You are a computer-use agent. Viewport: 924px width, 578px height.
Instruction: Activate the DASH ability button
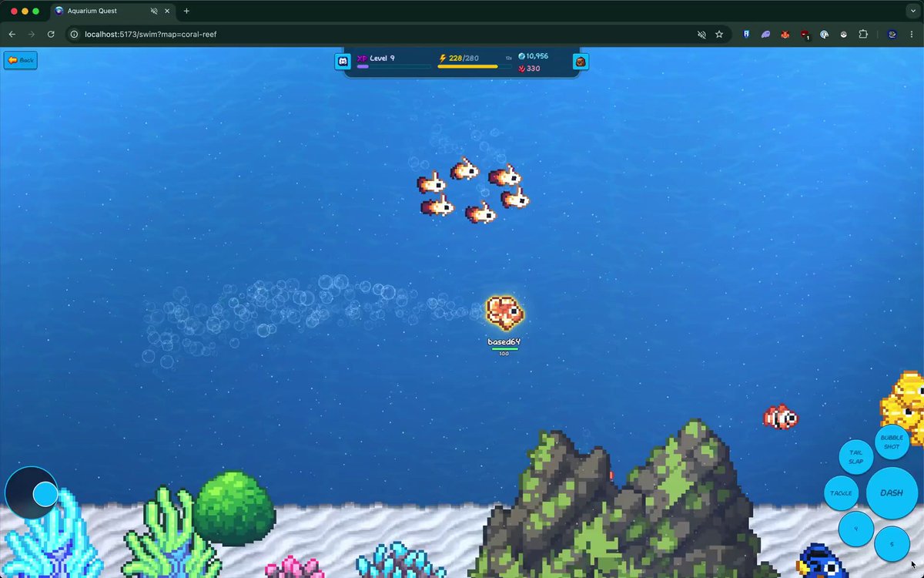892,492
